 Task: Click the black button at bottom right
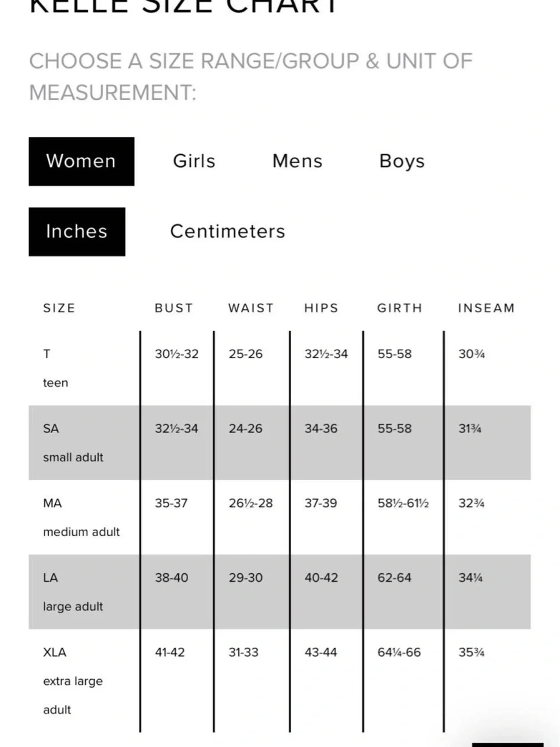pos(508,745)
